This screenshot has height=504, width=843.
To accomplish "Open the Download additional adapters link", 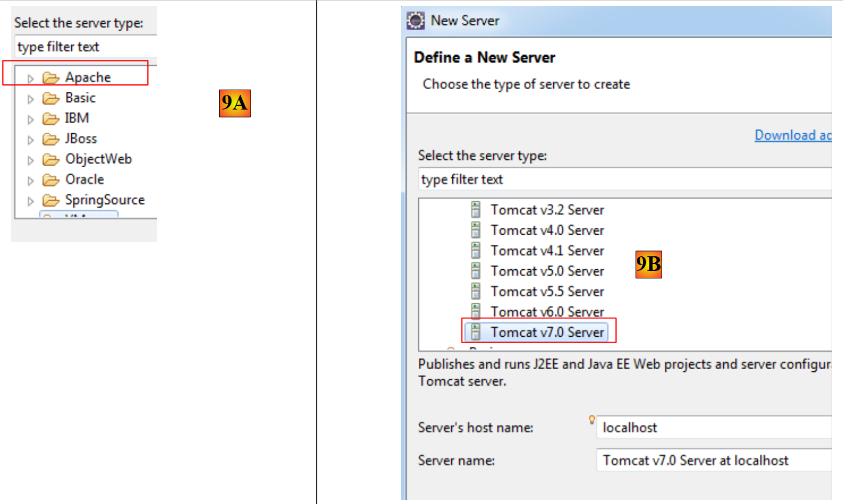I will (792, 135).
